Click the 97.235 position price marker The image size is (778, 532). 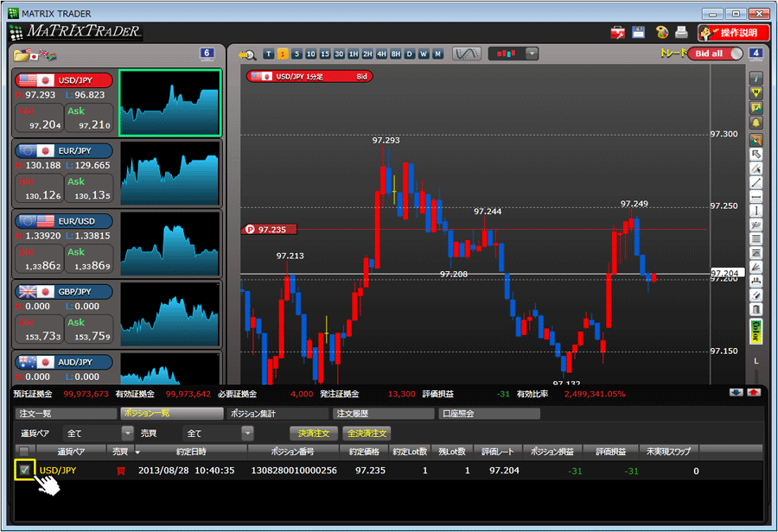point(269,229)
